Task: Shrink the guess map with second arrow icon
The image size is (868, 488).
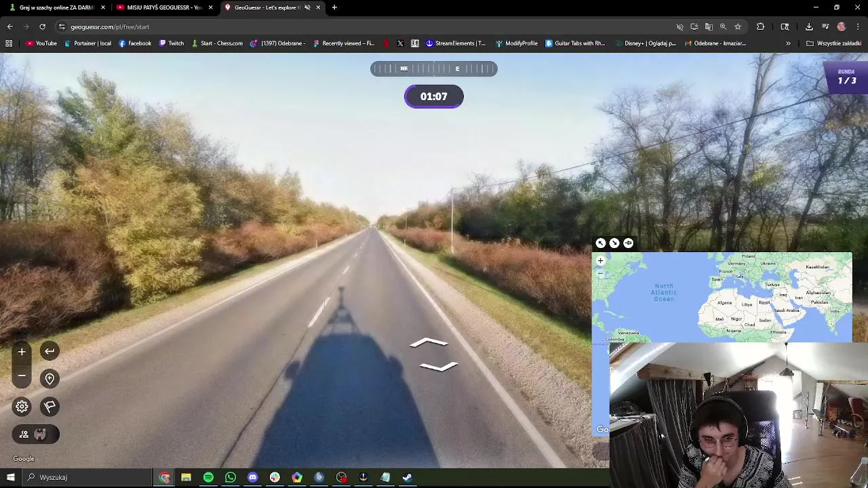Action: (614, 243)
